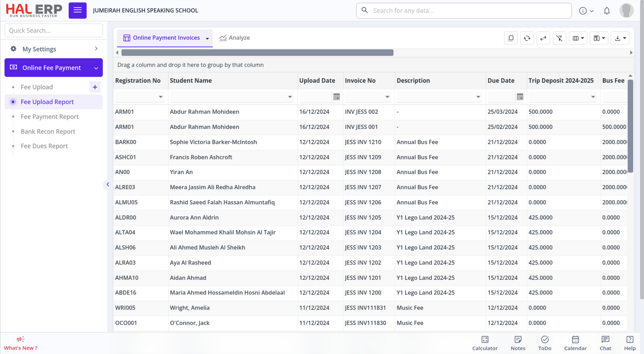Image resolution: width=644 pixels, height=354 pixels.
Task: Open Fee Payment Report
Action: (x=50, y=117)
